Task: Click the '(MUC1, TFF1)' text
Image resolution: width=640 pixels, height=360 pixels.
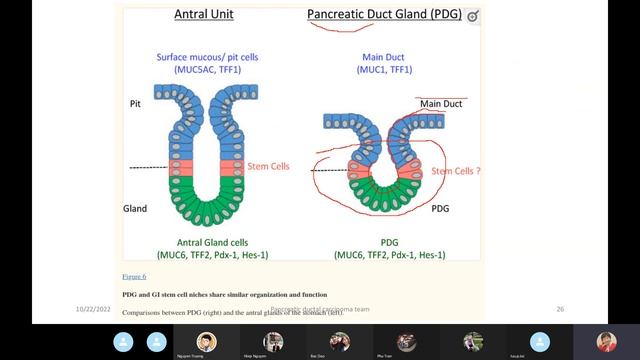Action: tap(384, 69)
